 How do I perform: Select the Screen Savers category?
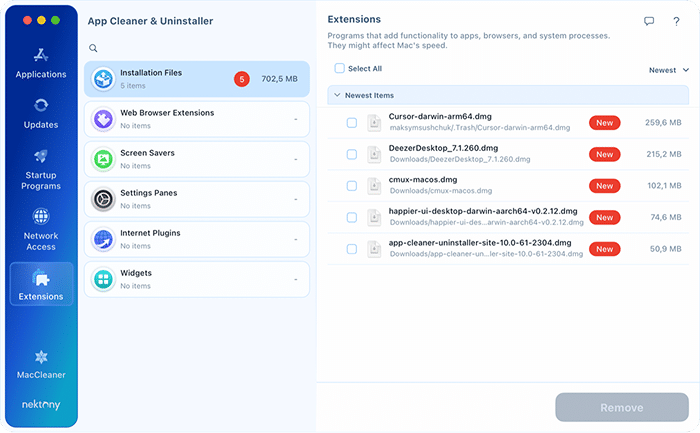[197, 159]
